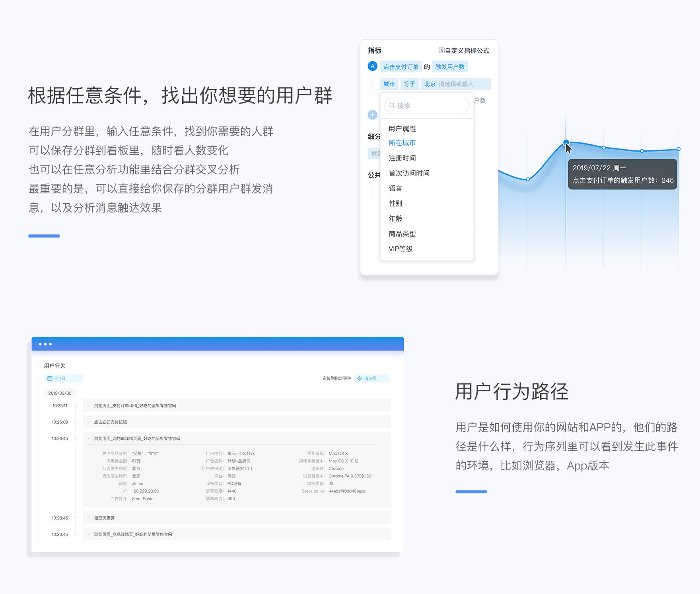Click the 触发用户数 measure tag
Screen dimensions: 700x594
[x=450, y=67]
